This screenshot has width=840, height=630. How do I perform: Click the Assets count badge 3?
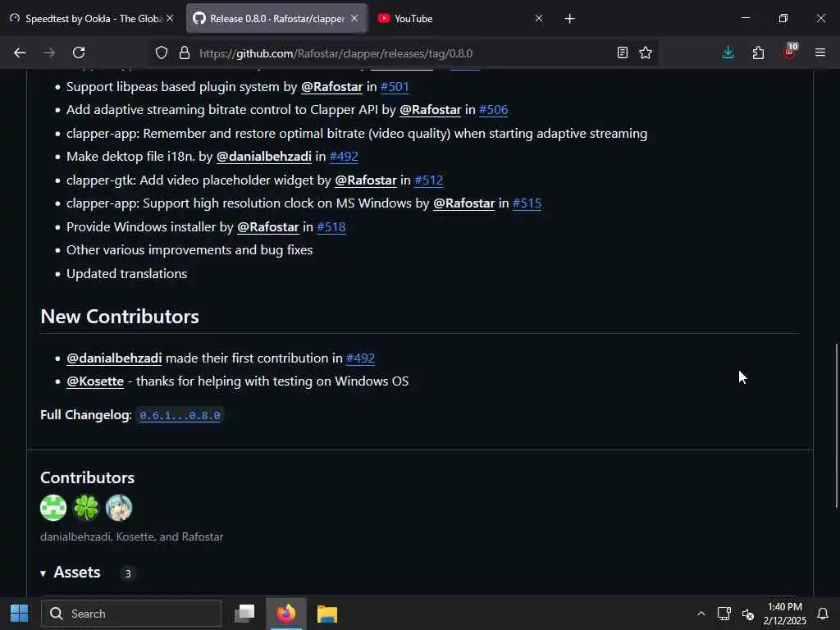click(x=128, y=573)
